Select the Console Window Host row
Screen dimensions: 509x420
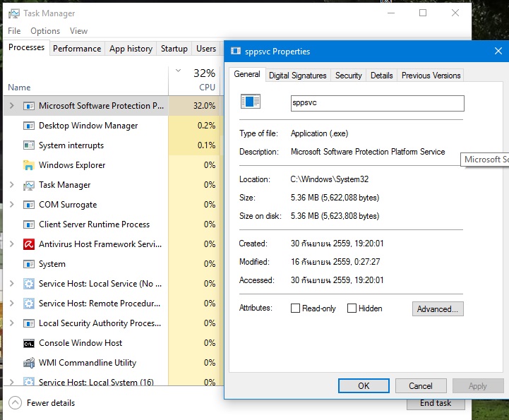click(112, 343)
